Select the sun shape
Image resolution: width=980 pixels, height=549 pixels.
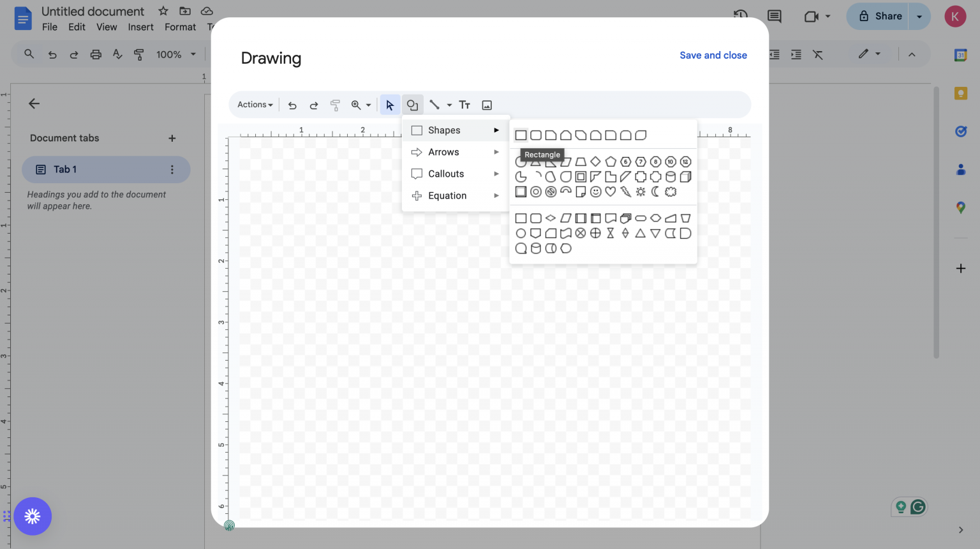641,192
